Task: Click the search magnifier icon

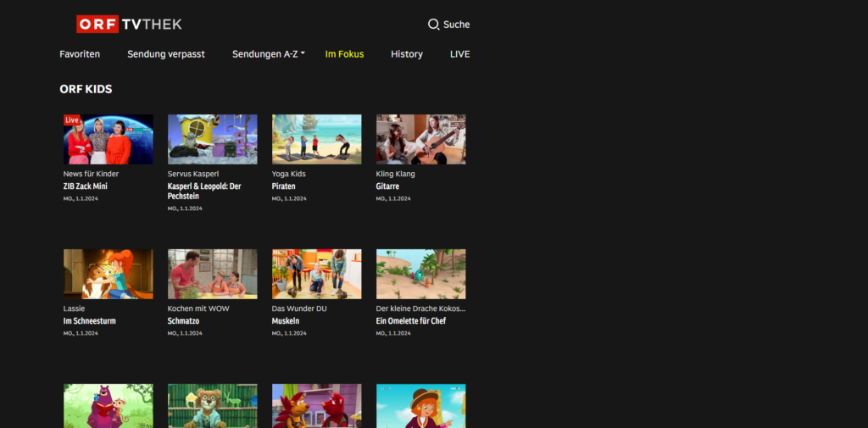Action: point(433,25)
